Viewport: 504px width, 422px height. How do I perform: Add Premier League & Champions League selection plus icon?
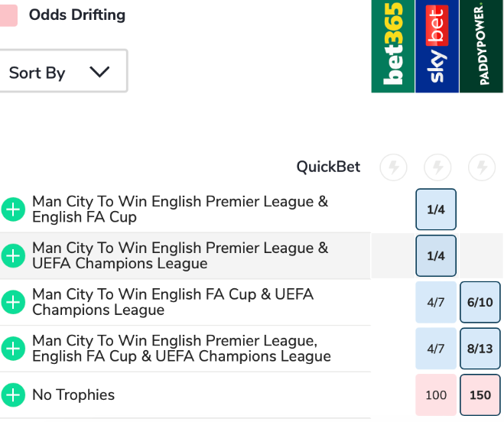click(13, 255)
